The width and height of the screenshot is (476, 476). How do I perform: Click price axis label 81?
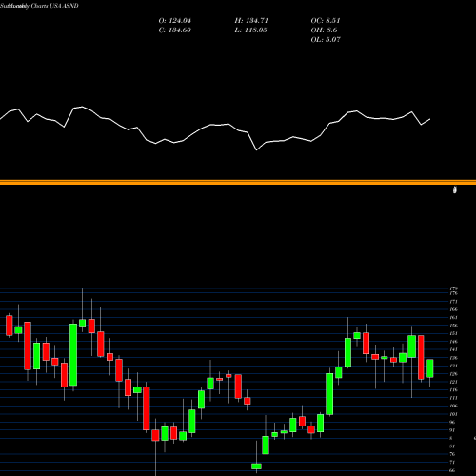click(453, 446)
